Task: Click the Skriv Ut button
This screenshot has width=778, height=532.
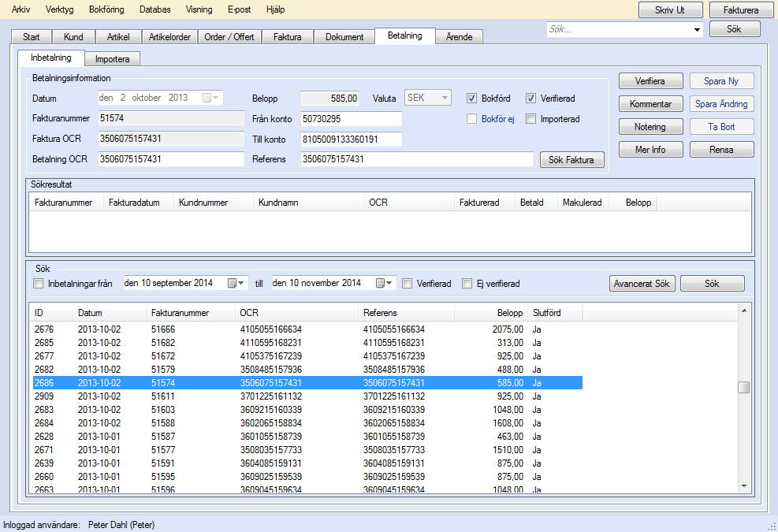Action: (670, 10)
